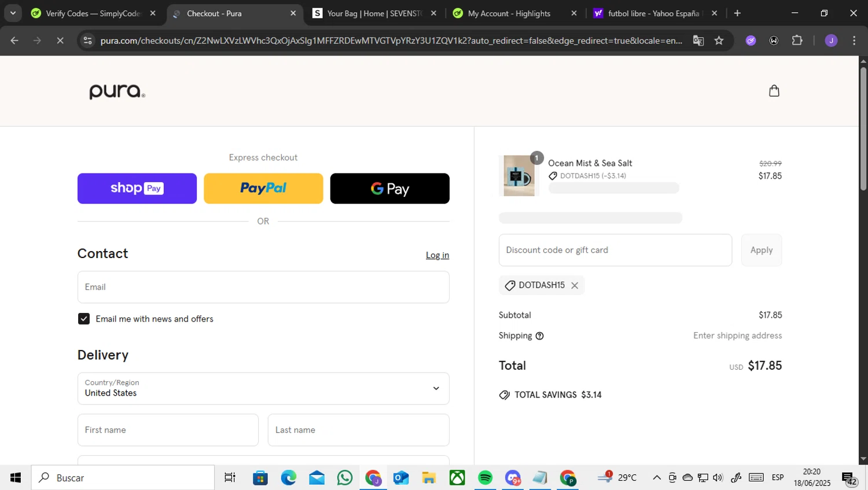Screen dimensions: 868x490
Task: Click the TOTAL SAVINGS $3.14 text
Action: [x=558, y=395]
